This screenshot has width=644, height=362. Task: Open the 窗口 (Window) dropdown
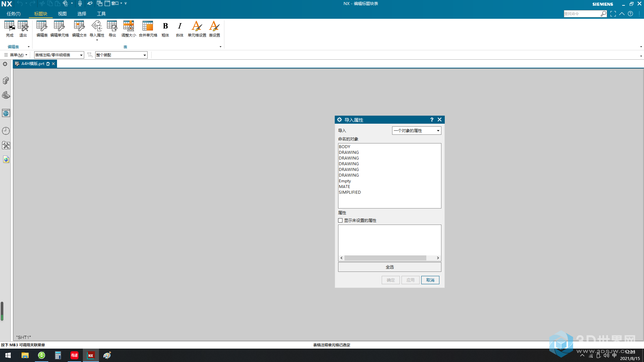coord(114,3)
